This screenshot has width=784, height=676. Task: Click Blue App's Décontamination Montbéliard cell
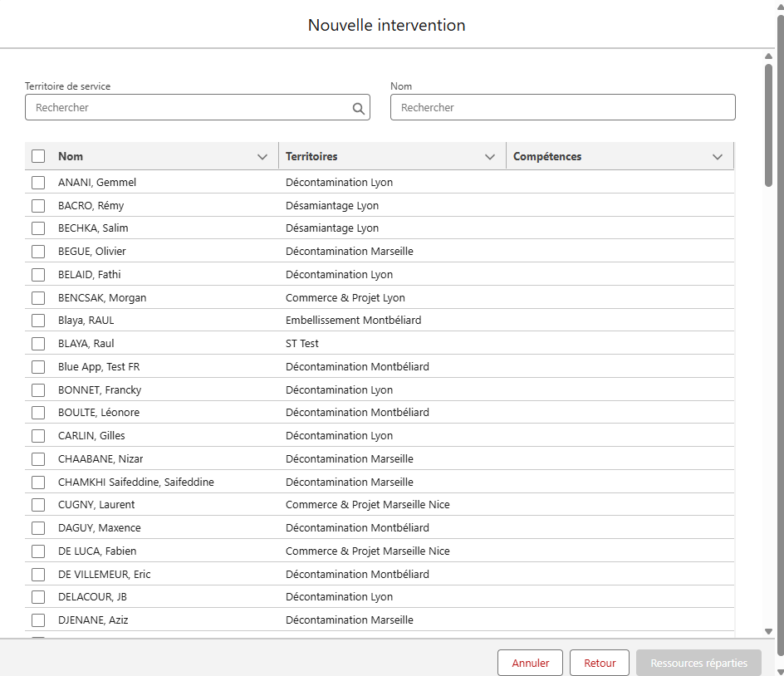click(357, 367)
